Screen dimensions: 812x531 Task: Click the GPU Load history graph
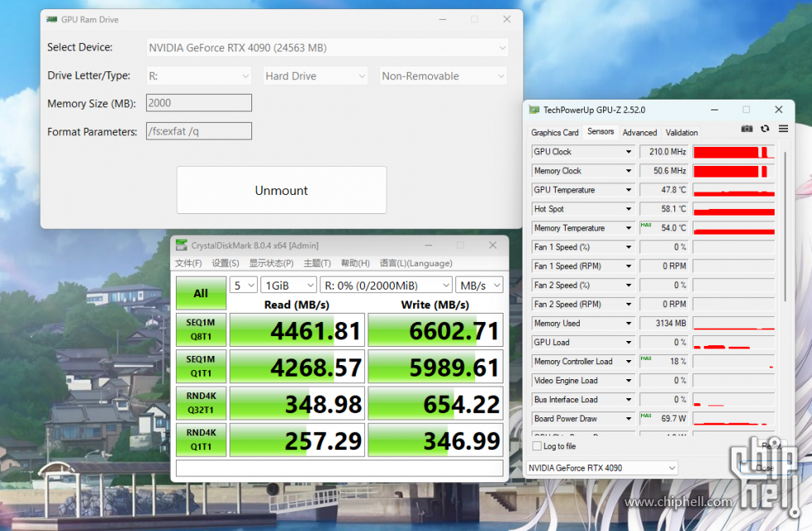click(734, 343)
